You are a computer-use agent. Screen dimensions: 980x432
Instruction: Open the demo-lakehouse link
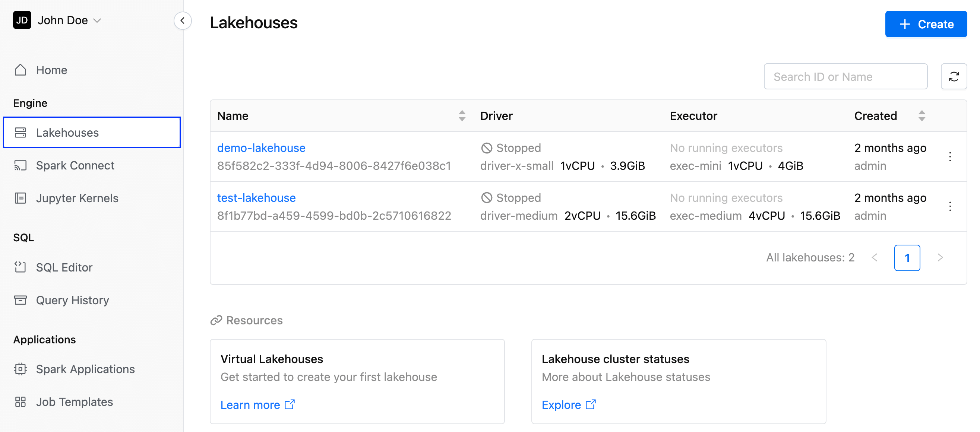[261, 147]
